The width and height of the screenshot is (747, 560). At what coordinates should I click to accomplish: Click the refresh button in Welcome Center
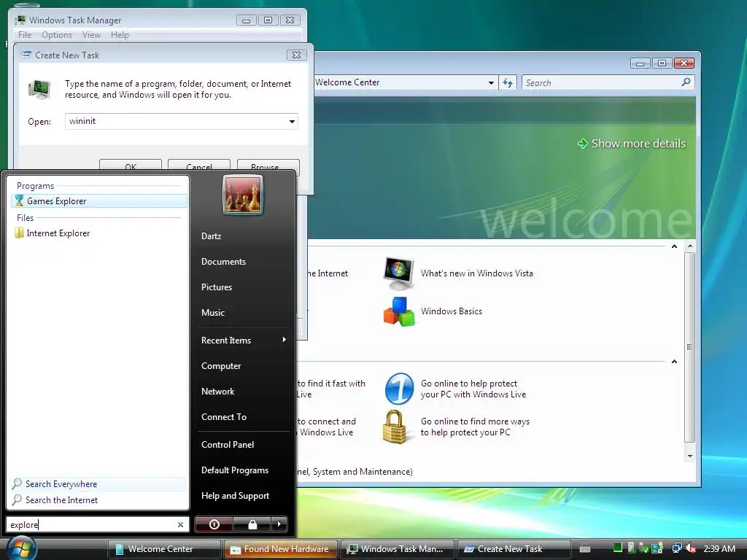point(508,83)
